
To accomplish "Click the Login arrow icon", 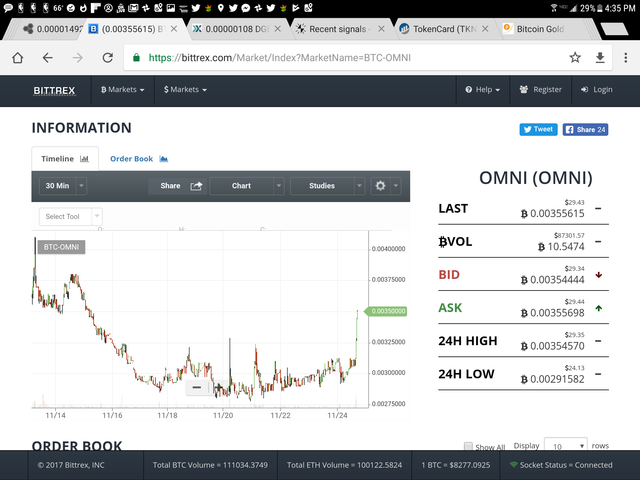I will click(584, 89).
